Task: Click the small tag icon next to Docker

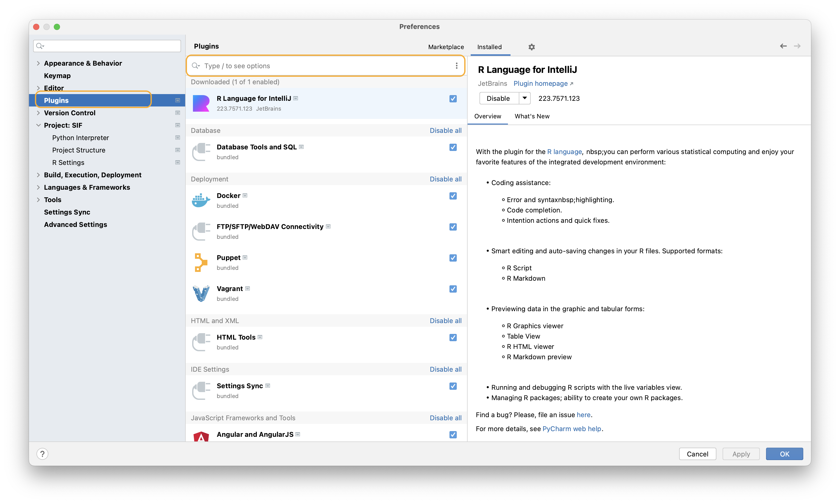Action: (x=245, y=196)
